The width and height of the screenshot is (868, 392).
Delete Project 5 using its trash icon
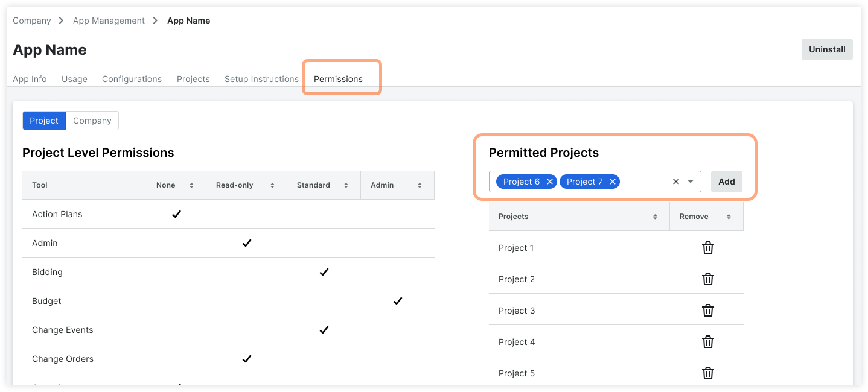pos(707,373)
